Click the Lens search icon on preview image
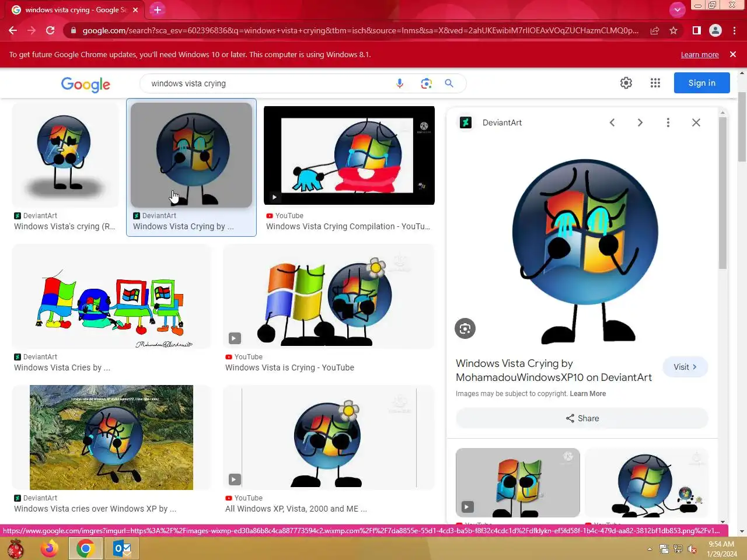747x560 pixels. pyautogui.click(x=465, y=328)
